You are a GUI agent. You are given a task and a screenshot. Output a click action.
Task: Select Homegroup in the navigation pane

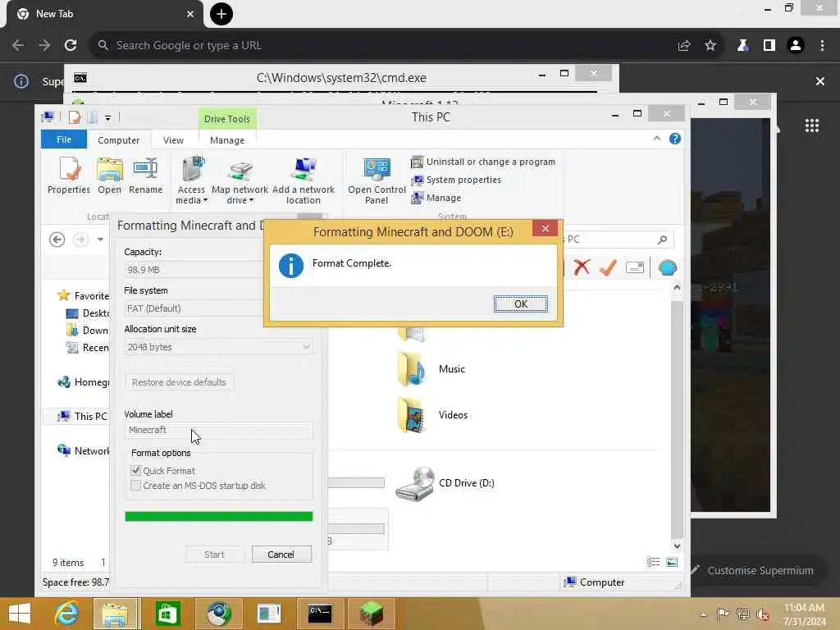click(83, 382)
